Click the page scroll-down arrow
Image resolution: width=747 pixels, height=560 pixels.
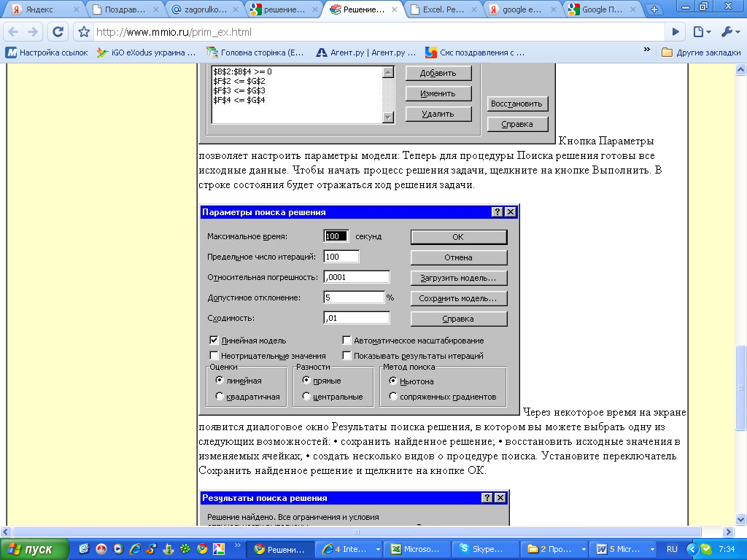[741, 519]
